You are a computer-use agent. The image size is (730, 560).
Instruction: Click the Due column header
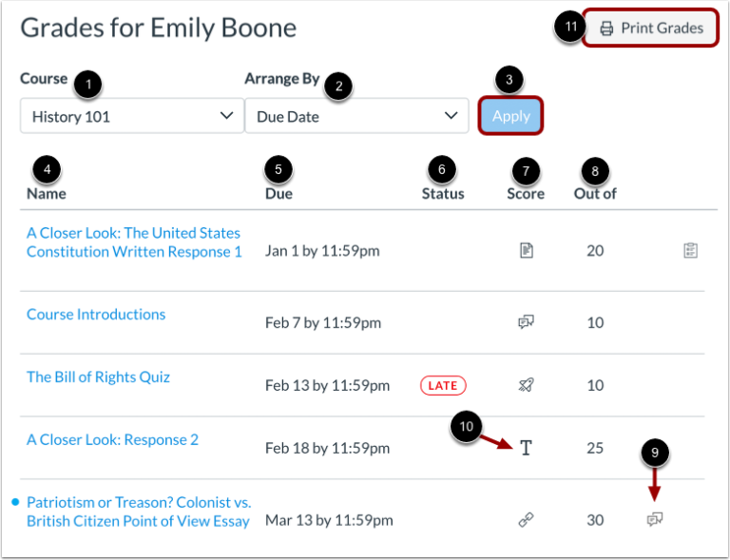click(279, 193)
